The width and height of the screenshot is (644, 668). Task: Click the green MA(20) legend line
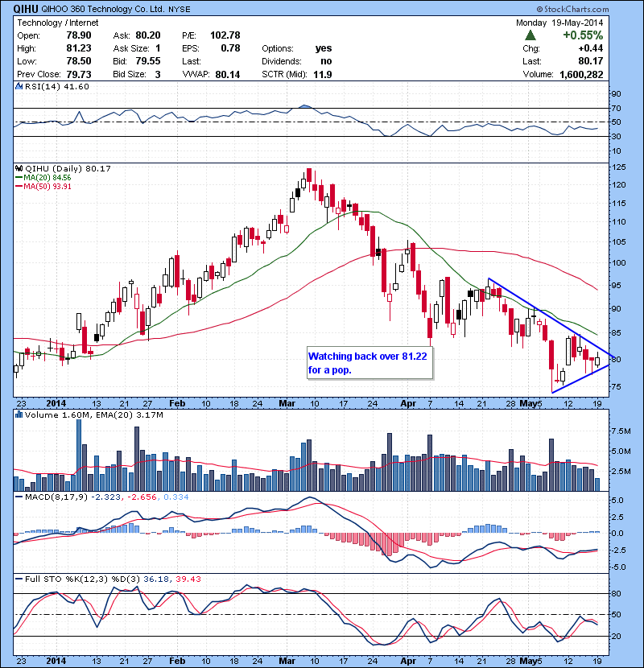[x=19, y=178]
